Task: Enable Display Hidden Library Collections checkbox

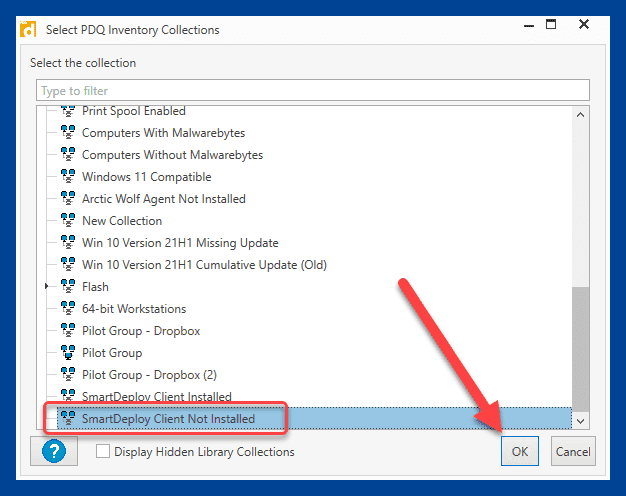Action: point(103,451)
